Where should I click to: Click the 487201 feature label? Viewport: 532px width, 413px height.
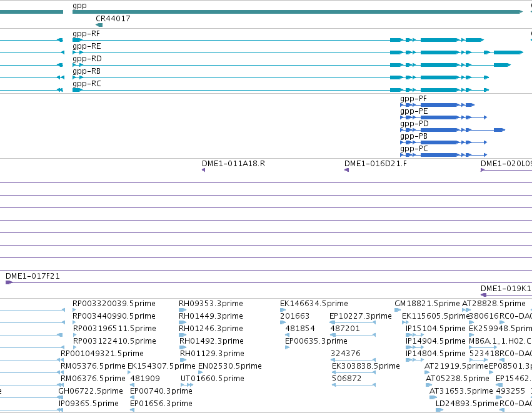tap(345, 329)
